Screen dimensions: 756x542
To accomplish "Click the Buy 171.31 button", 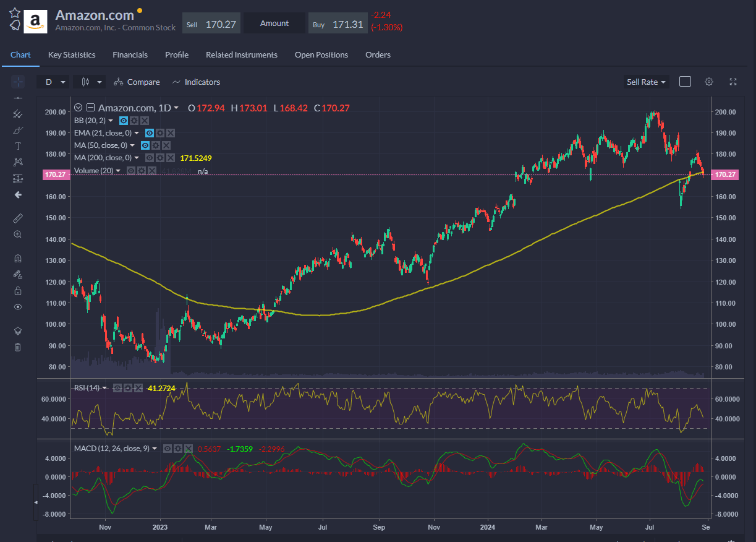I will (337, 24).
